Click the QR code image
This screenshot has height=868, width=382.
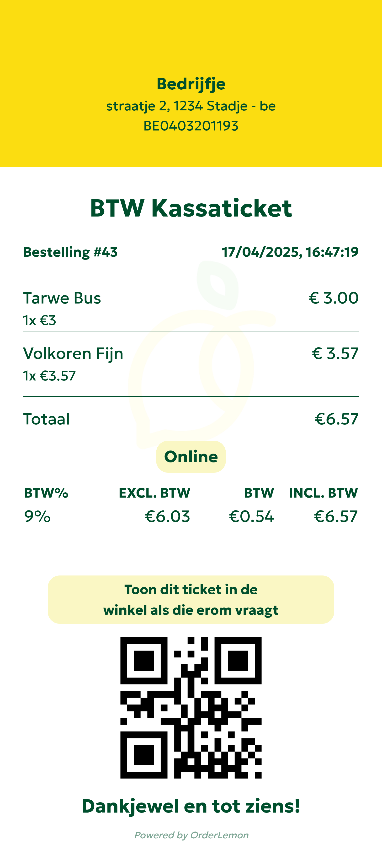[x=191, y=708]
